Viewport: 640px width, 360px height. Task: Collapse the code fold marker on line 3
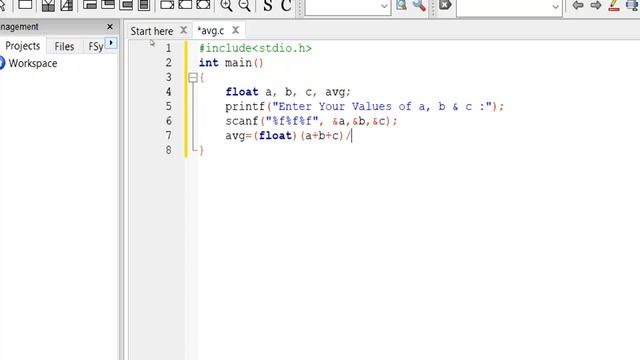click(193, 78)
